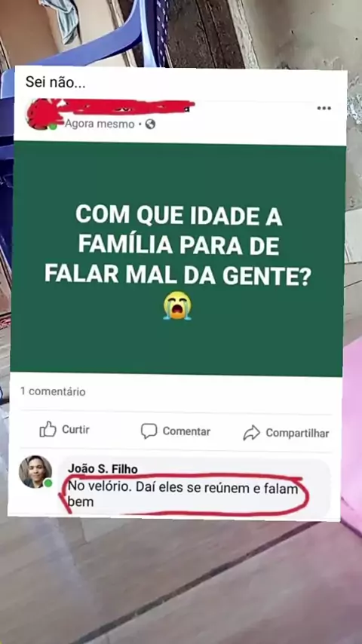Click the "Agora mesmo" timestamp

100,124
